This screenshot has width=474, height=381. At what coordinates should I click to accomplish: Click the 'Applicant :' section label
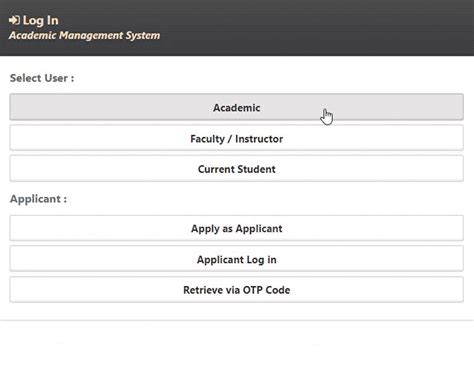pyautogui.click(x=38, y=199)
